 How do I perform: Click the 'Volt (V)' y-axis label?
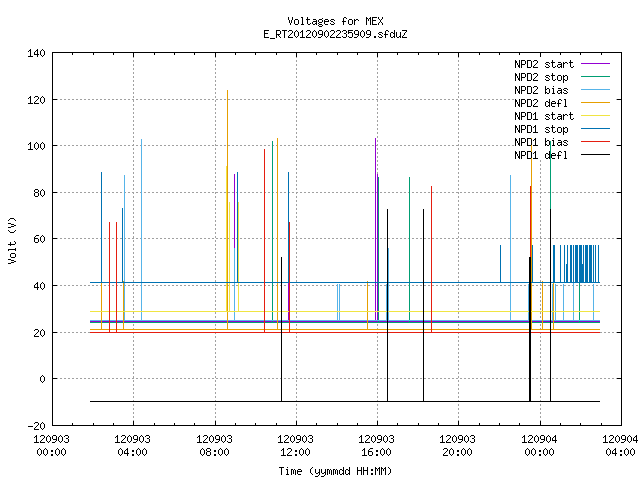(12, 240)
